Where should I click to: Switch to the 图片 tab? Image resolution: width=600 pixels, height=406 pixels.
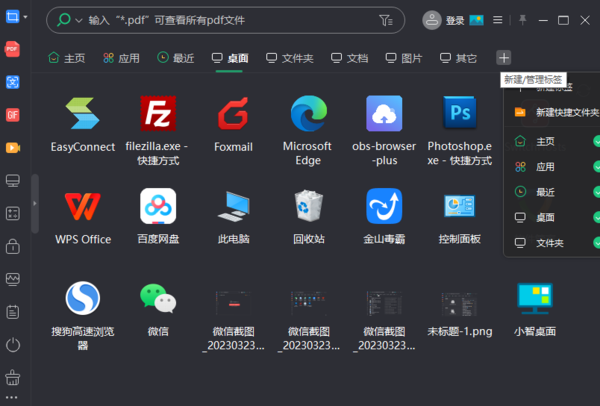tap(404, 58)
